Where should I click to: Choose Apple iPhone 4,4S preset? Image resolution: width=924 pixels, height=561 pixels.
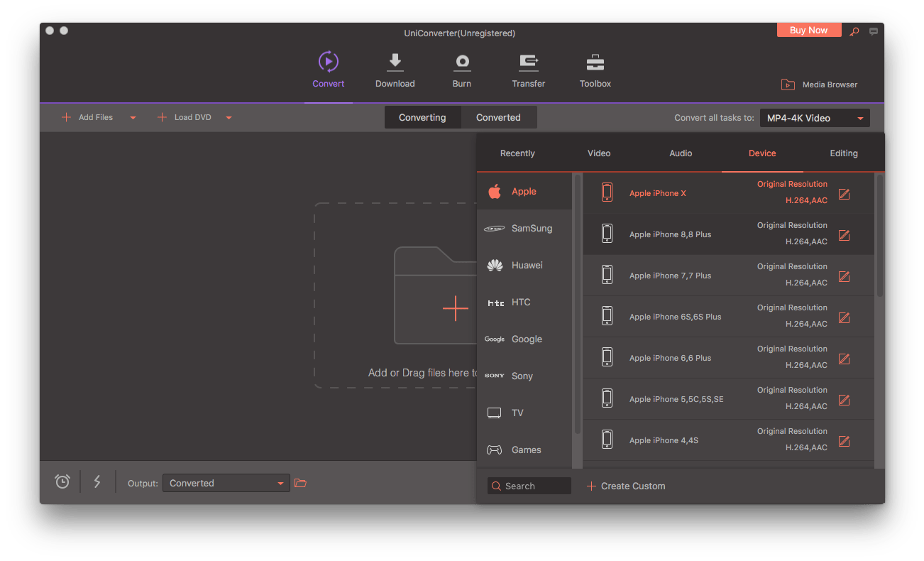coord(729,440)
